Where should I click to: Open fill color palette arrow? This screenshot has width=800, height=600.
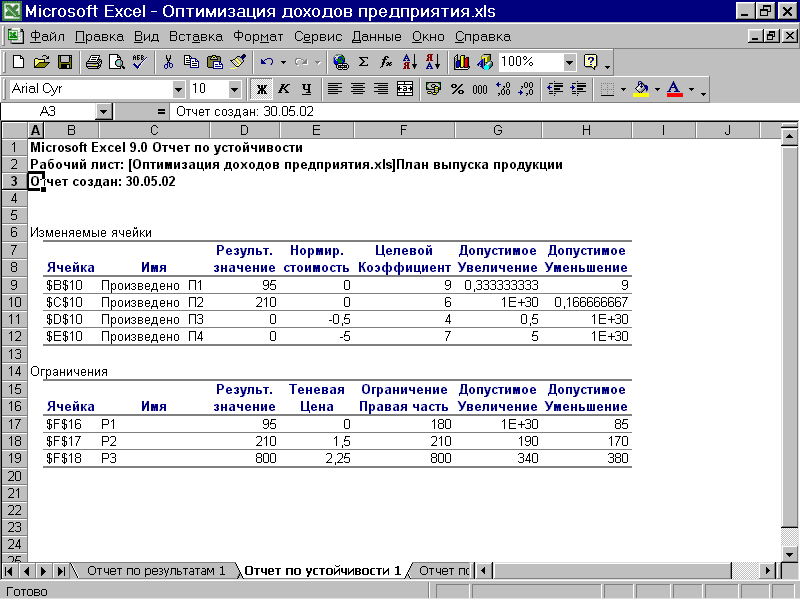tap(657, 89)
